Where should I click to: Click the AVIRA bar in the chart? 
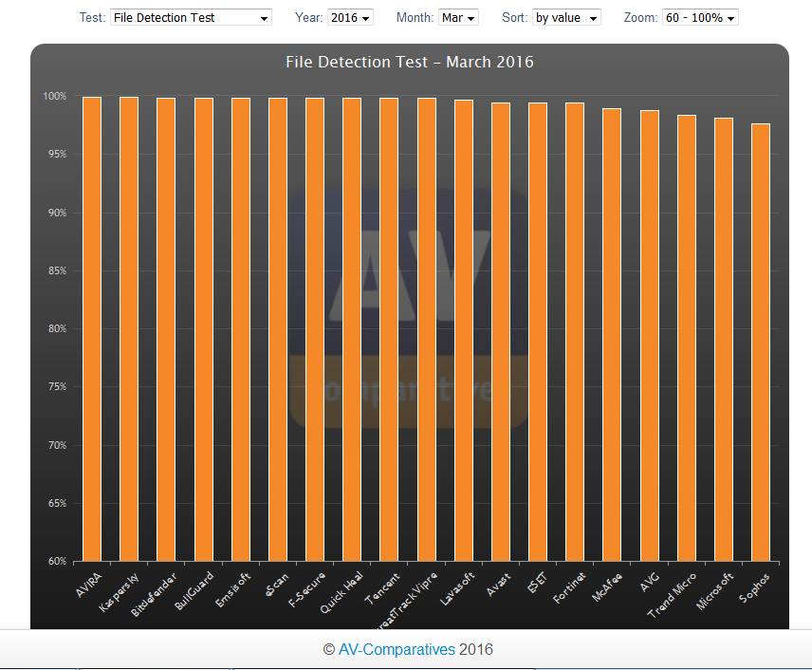coord(92,329)
